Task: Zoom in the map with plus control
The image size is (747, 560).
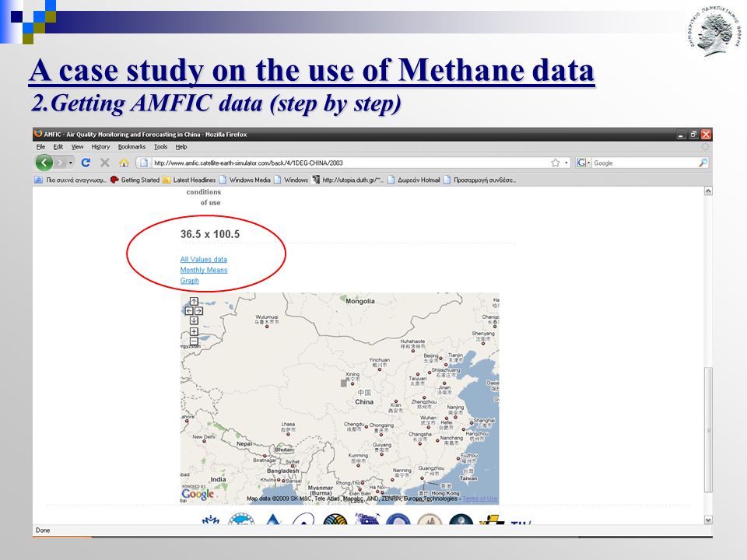Action: click(194, 331)
